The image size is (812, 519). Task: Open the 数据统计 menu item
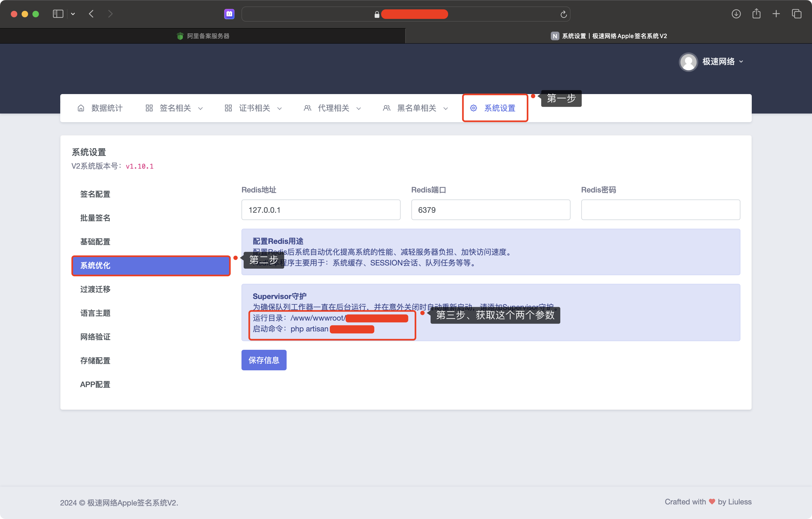100,108
